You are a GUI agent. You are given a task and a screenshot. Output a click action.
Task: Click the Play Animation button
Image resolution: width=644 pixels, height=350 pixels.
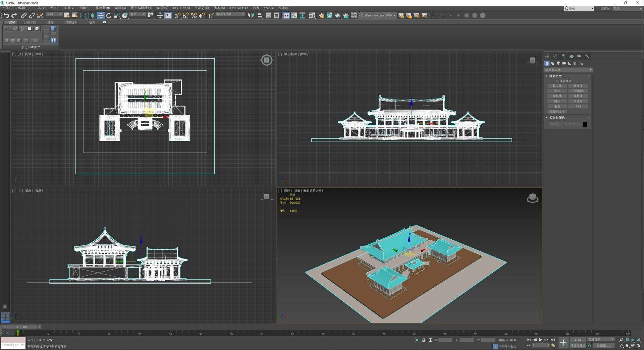541,340
